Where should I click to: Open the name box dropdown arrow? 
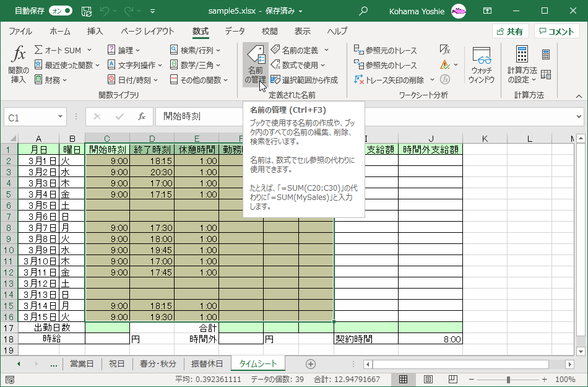coord(59,116)
